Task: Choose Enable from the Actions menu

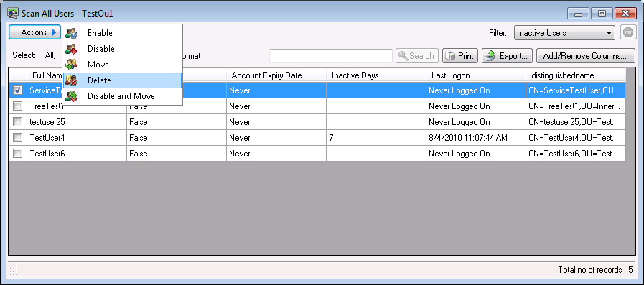Action: pyautogui.click(x=122, y=33)
